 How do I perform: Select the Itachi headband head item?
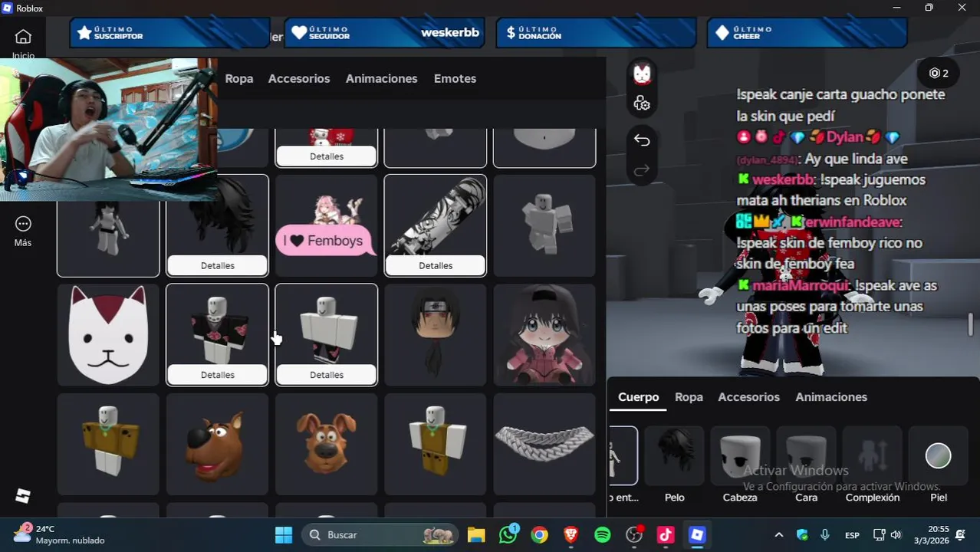(436, 335)
